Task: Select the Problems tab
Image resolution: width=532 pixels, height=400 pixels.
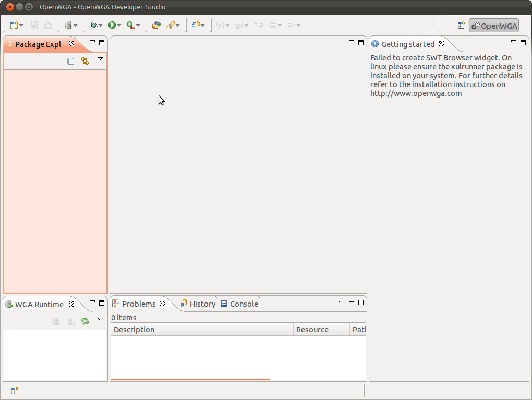Action: pos(138,304)
